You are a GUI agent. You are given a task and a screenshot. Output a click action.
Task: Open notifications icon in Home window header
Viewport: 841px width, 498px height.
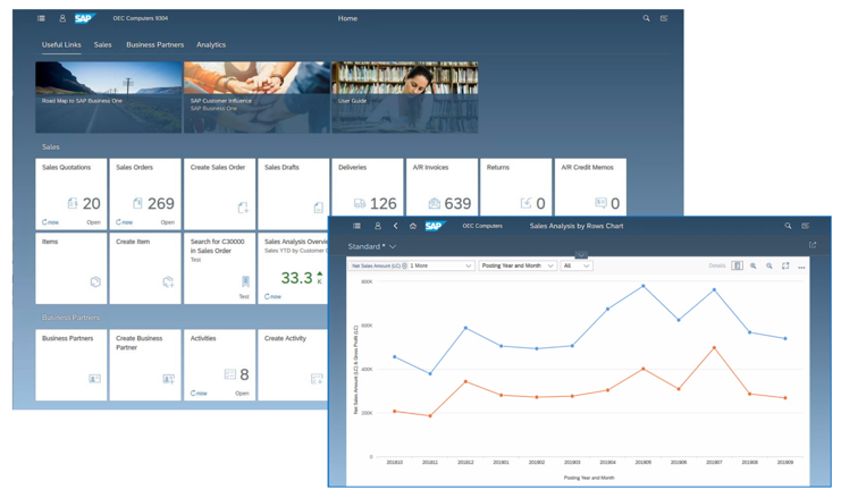coord(664,18)
